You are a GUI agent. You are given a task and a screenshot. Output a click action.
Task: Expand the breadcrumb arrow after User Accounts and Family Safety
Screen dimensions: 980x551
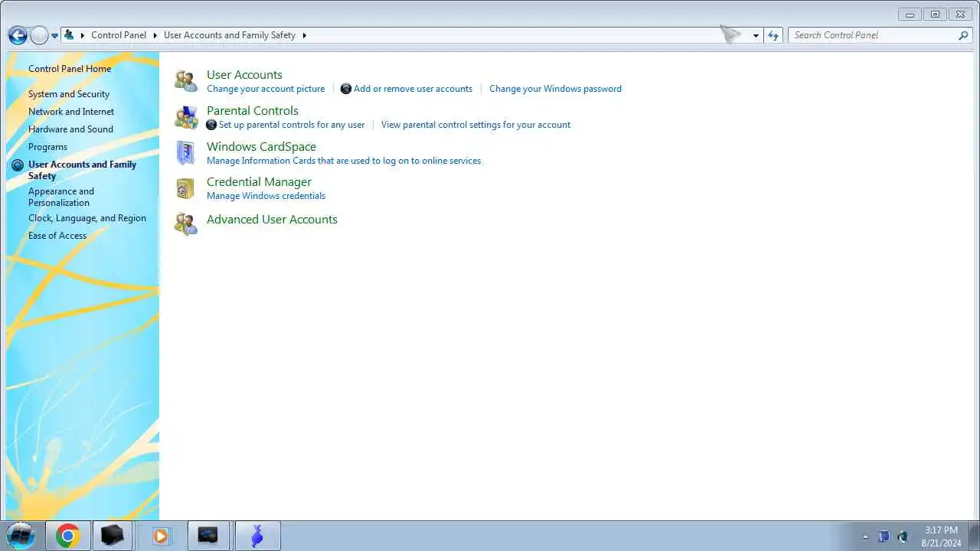[304, 35]
